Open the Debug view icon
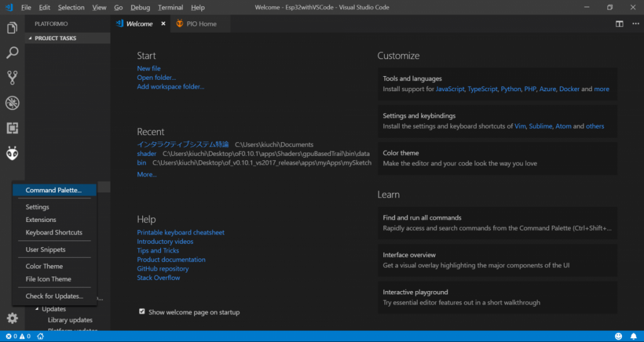Viewport: 644px width, 342px height. (x=12, y=102)
